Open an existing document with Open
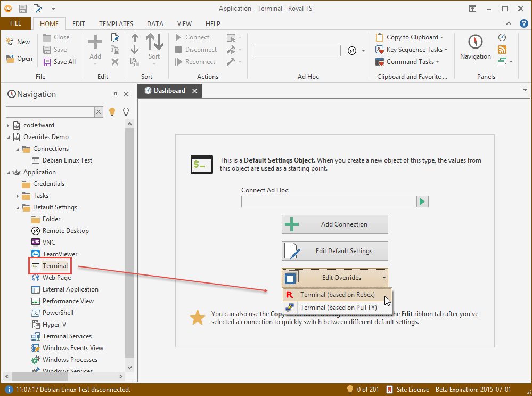Image resolution: width=532 pixels, height=396 pixels. 19,59
